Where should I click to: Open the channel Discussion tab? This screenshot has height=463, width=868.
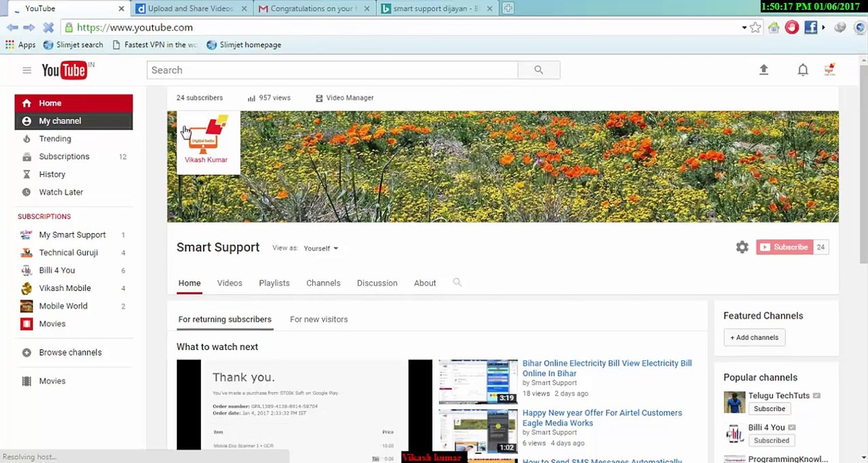tap(377, 283)
